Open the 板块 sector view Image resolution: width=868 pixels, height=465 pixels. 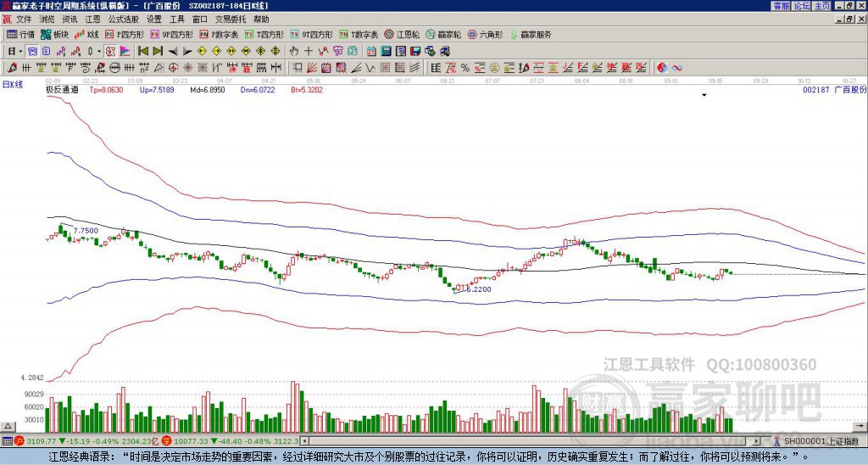(55, 34)
